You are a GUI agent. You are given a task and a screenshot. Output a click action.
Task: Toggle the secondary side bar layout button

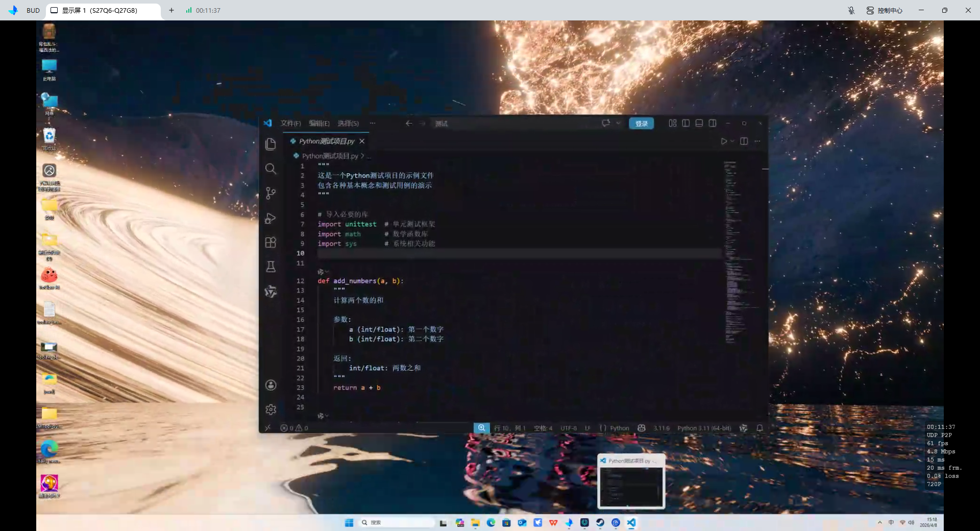[713, 123]
